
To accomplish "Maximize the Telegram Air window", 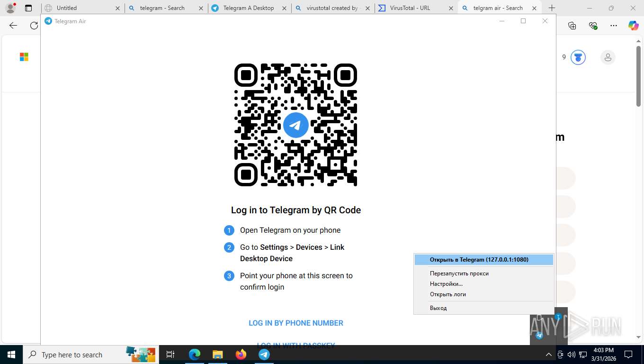I will [x=523, y=21].
